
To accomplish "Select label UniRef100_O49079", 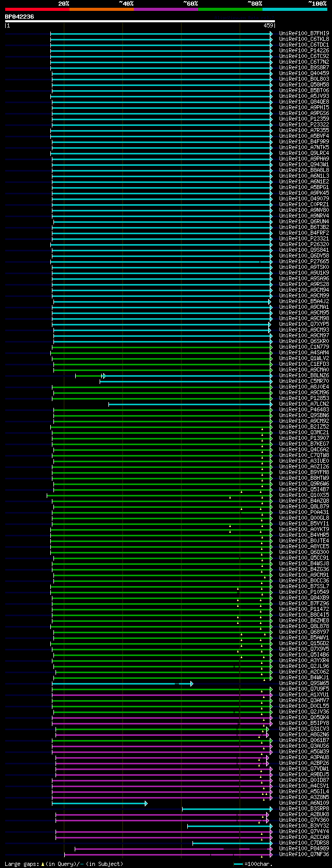I will 304,198.
